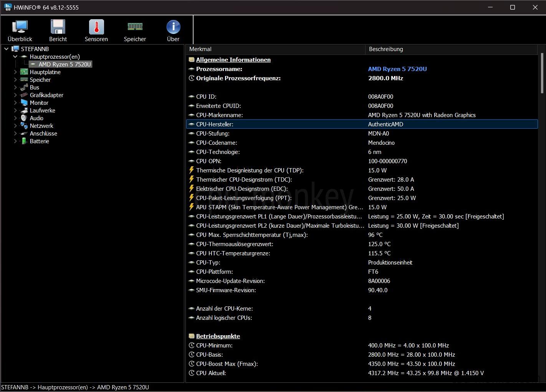Click the APU STAPM lightning icon
The width and height of the screenshot is (546, 392).
[192, 207]
